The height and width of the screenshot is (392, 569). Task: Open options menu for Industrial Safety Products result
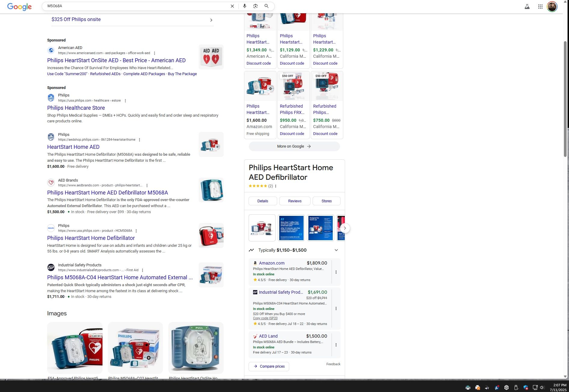tap(142, 270)
